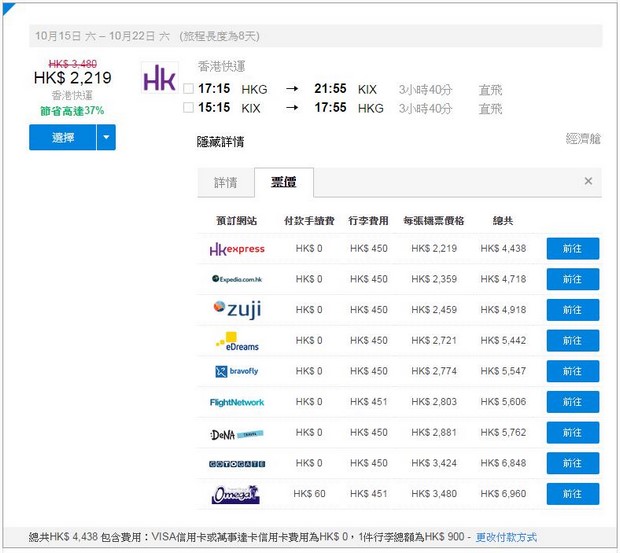The image size is (620, 553).
Task: Tick the checkbox for the 15:15 KIX flight
Action: 189,107
